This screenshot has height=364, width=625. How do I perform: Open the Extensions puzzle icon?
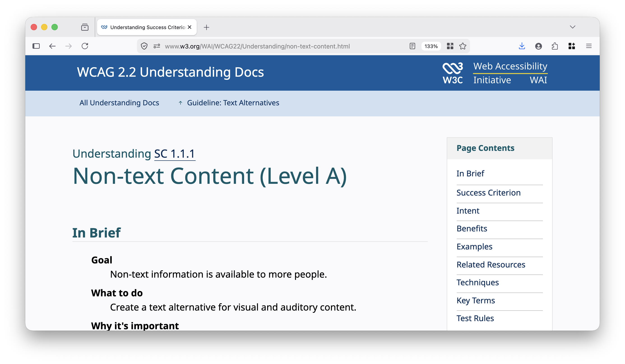555,46
